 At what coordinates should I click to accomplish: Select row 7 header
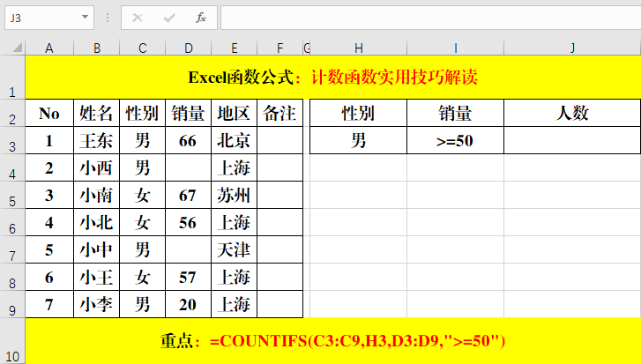click(12, 249)
